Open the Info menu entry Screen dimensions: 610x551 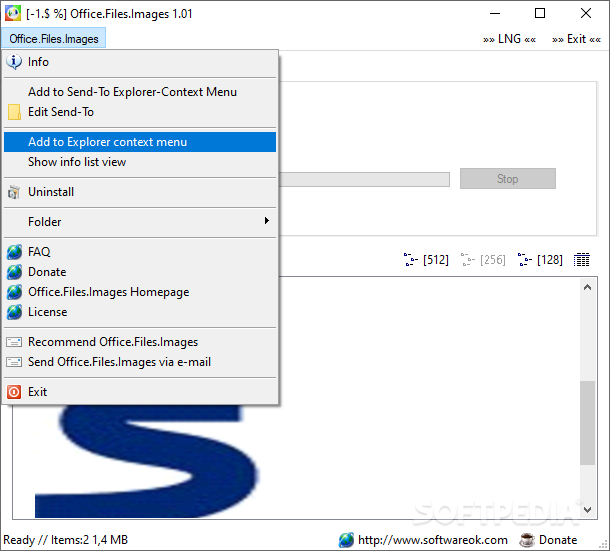(140, 62)
